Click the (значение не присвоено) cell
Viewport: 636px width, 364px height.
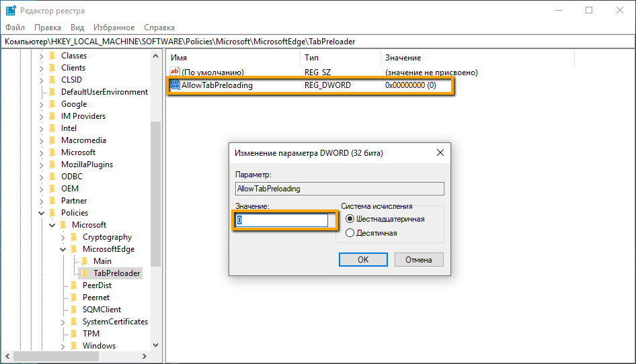tap(431, 72)
